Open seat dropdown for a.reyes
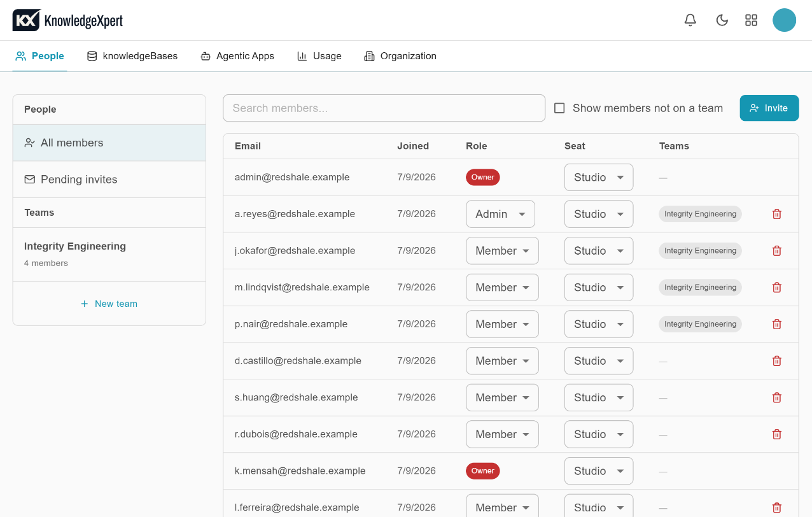This screenshot has height=517, width=812. click(599, 214)
